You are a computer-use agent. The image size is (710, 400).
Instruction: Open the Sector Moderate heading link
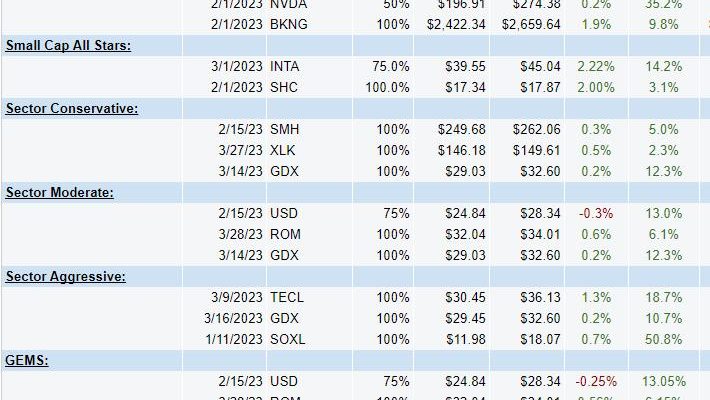pos(59,193)
